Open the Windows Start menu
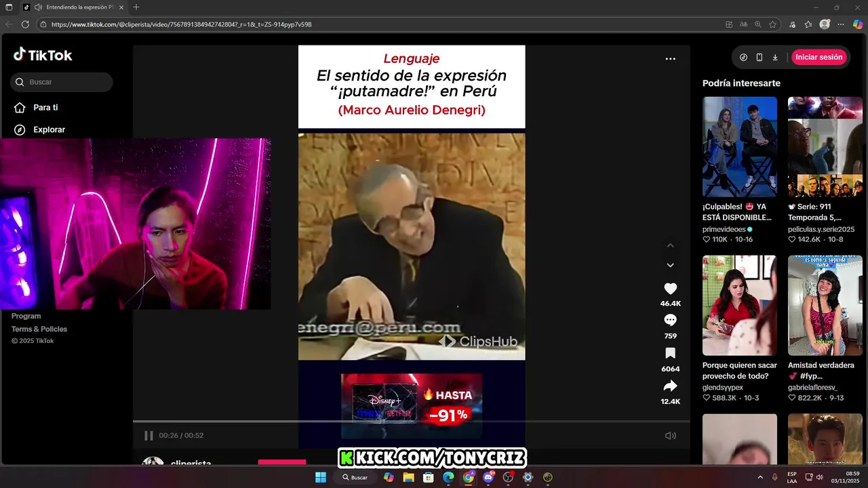This screenshot has height=488, width=868. (x=320, y=477)
